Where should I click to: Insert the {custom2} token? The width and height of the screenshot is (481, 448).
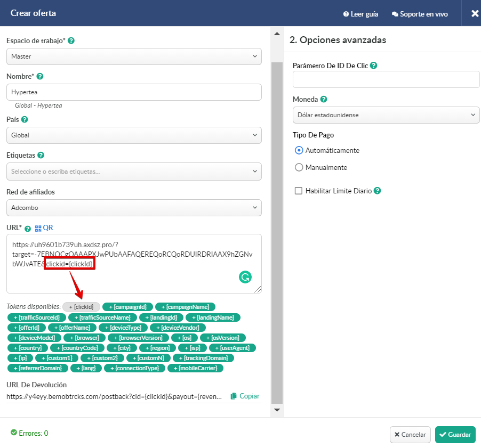click(102, 358)
